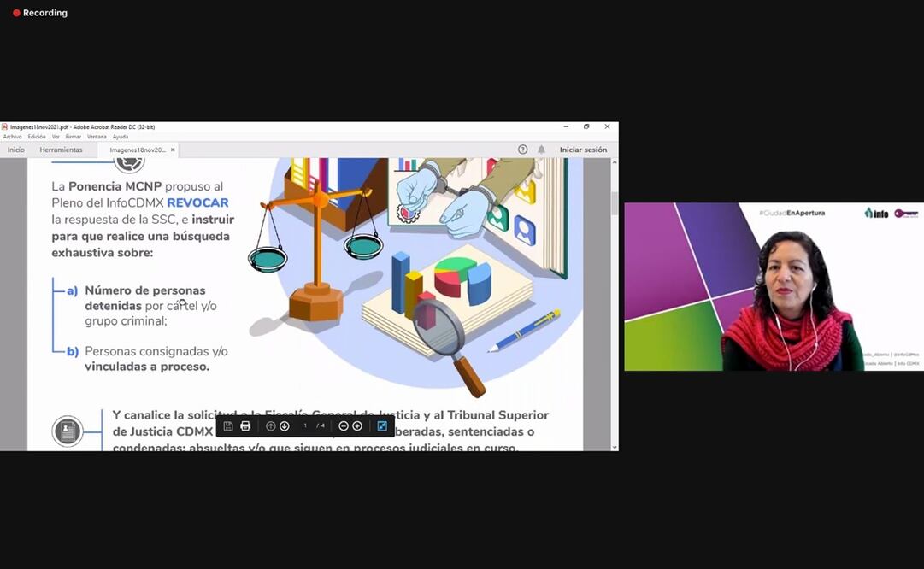The image size is (924, 569).
Task: Go to next page with down arrow
Action: [x=285, y=425]
